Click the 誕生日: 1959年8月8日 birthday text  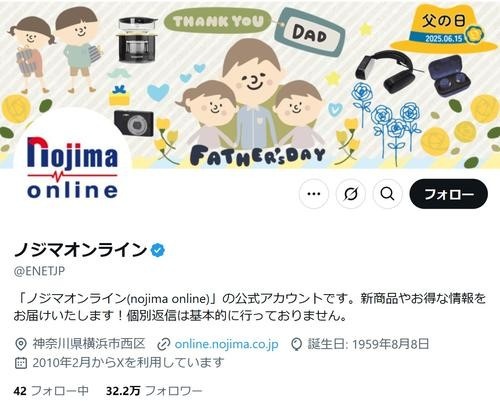[x=368, y=344]
